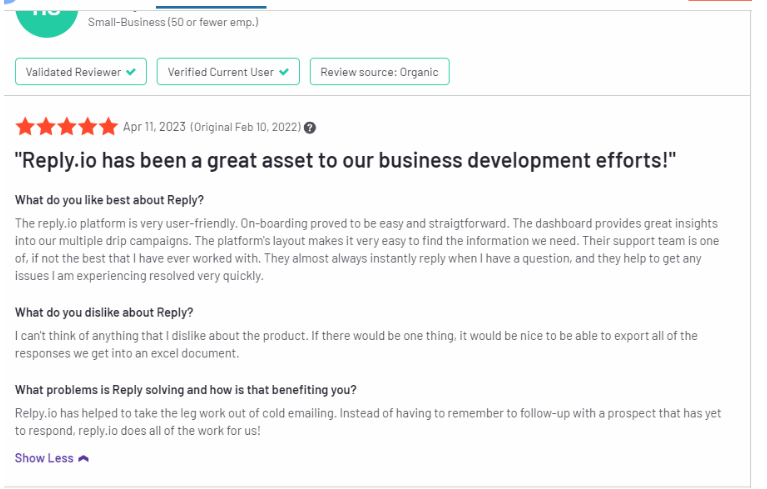The image size is (767, 489).
Task: Click the heading What do you like best about Reply?
Action: pyautogui.click(x=109, y=200)
